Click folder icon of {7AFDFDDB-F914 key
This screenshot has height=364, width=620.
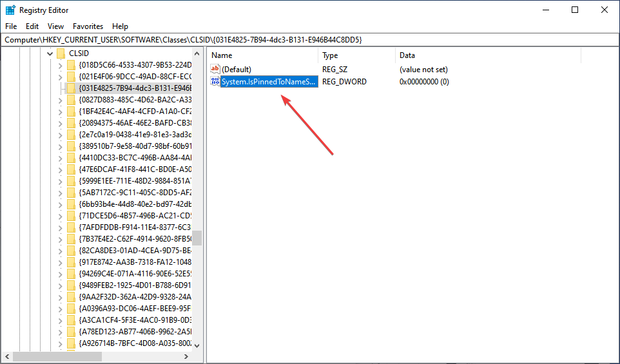71,227
